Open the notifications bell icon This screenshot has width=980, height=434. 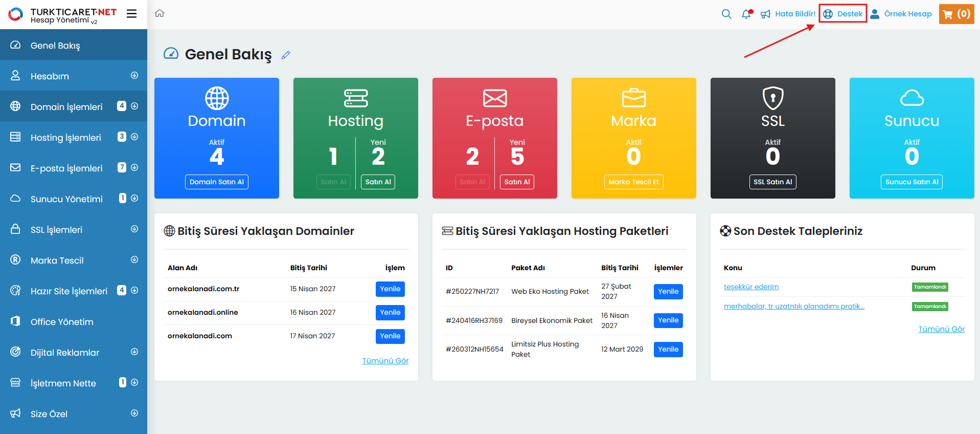[x=746, y=14]
